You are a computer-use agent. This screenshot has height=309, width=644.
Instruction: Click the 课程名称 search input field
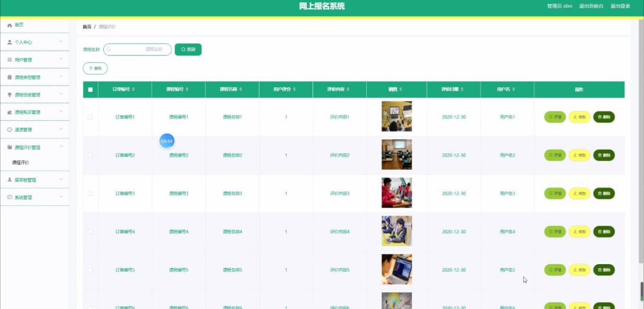137,50
